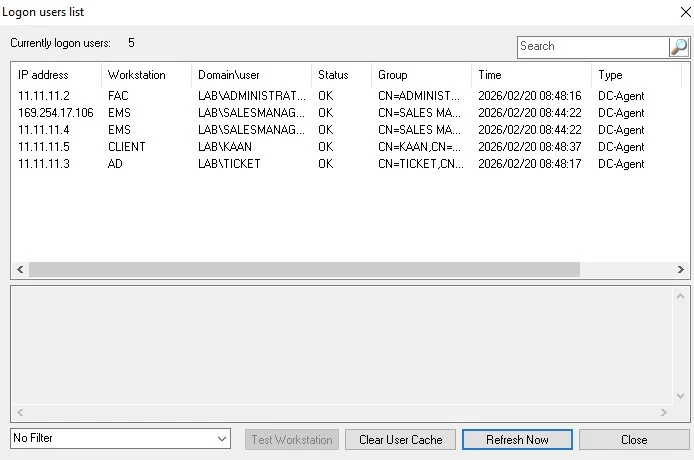This screenshot has height=460, width=694.
Task: Click the time 2026/02/20 08:48:37
Action: 530,147
